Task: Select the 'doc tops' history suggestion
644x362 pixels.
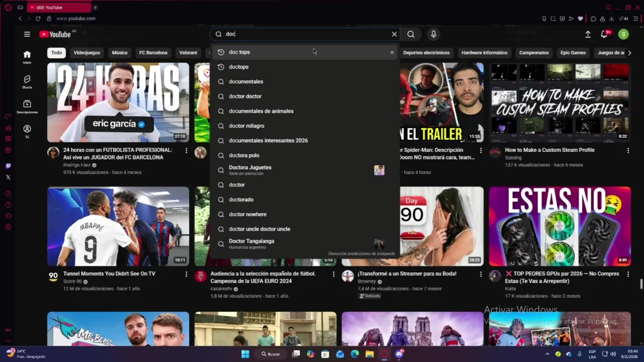Action: pos(304,52)
